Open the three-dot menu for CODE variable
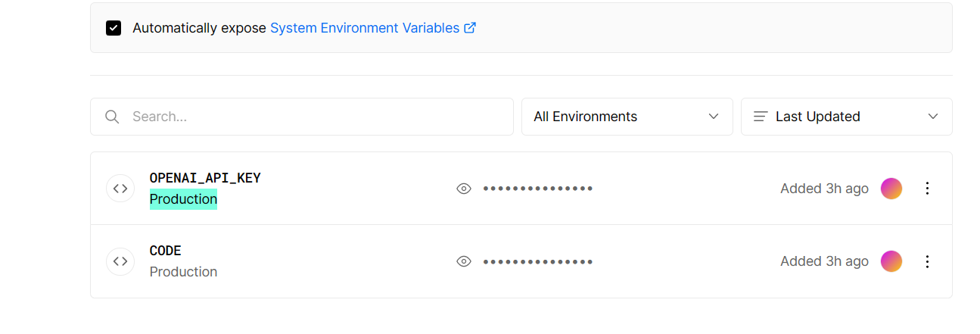 (928, 261)
